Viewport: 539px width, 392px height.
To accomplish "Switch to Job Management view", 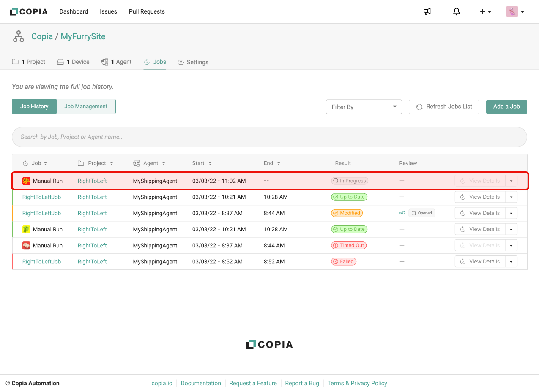I will pos(86,107).
